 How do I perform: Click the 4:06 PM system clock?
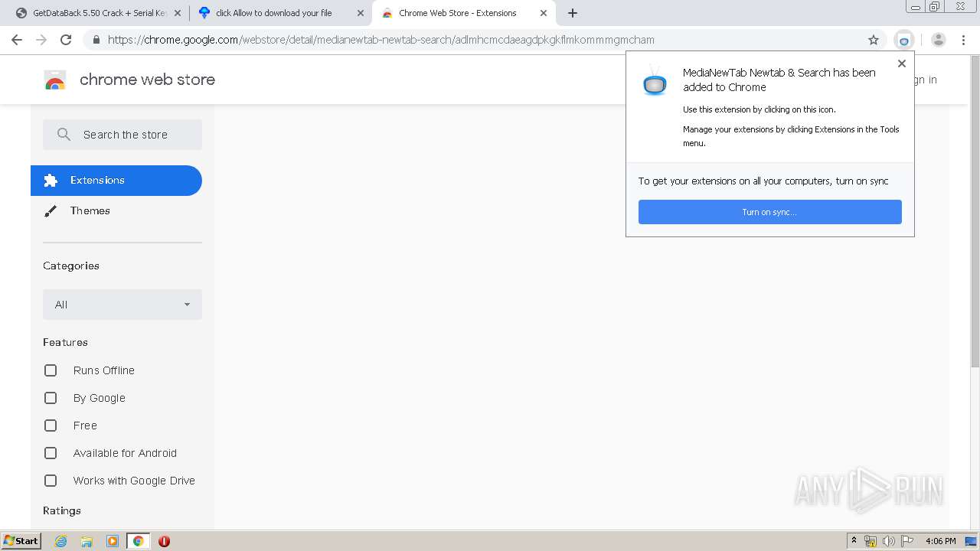click(x=940, y=541)
